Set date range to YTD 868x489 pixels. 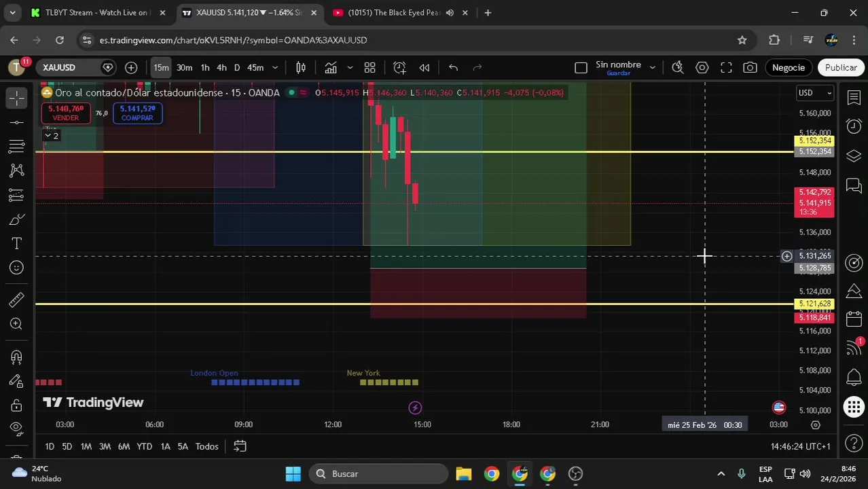tap(144, 446)
